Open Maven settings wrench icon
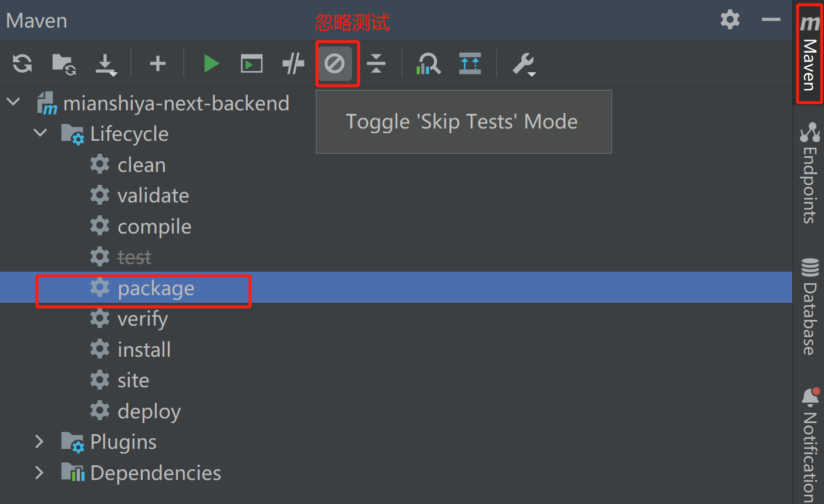Screen dimensions: 824x504 point(523,64)
